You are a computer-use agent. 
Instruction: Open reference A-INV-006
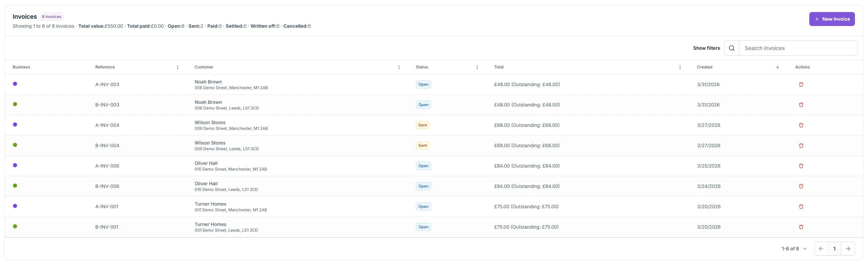point(107,166)
